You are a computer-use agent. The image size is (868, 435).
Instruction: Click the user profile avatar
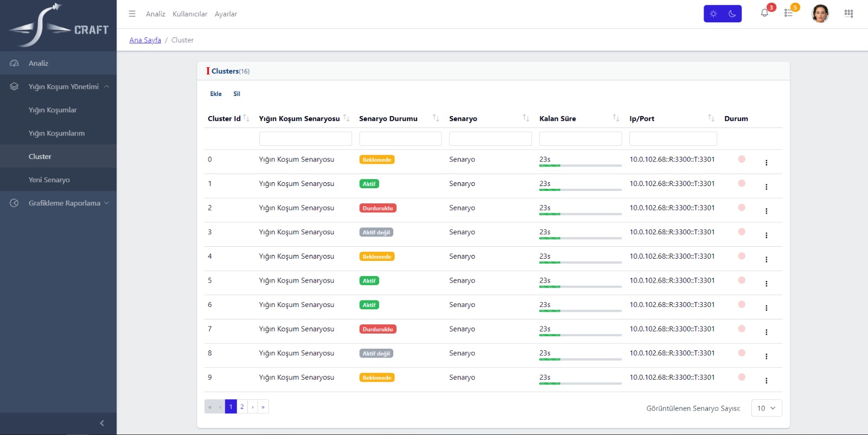pos(820,14)
